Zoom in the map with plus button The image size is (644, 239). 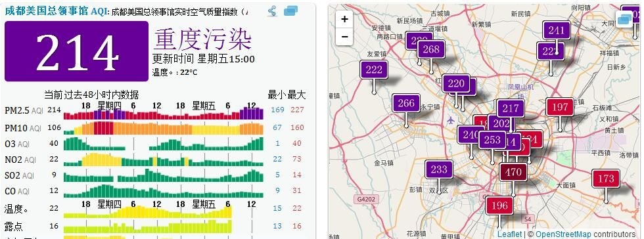(x=344, y=19)
